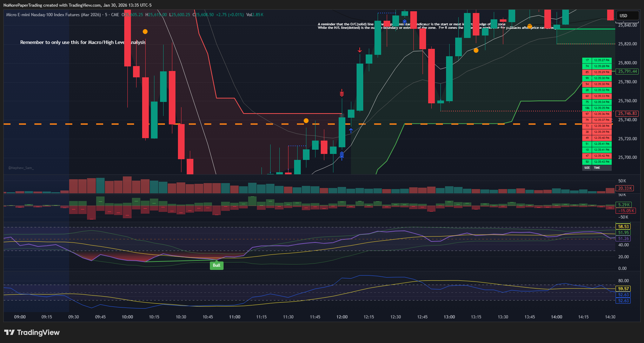Image resolution: width=644 pixels, height=343 pixels.
Task: Click the single blue up arrow near 12:00
Action: [x=351, y=131]
